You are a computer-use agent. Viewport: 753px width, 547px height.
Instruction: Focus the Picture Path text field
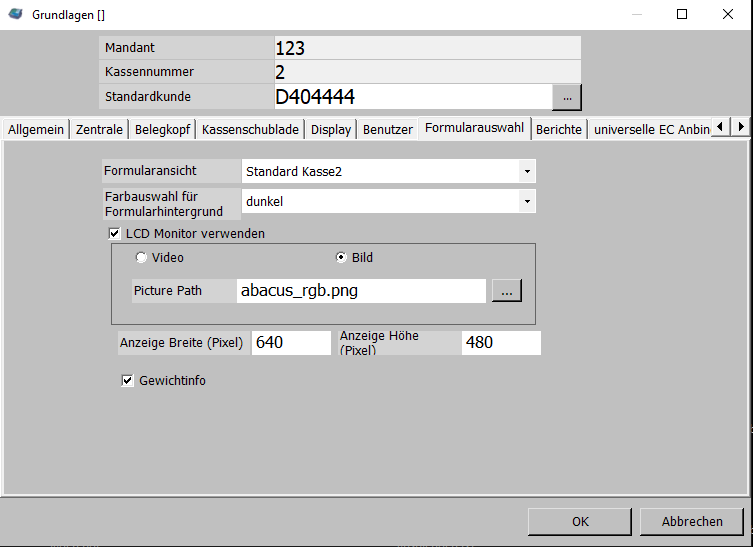(360, 291)
